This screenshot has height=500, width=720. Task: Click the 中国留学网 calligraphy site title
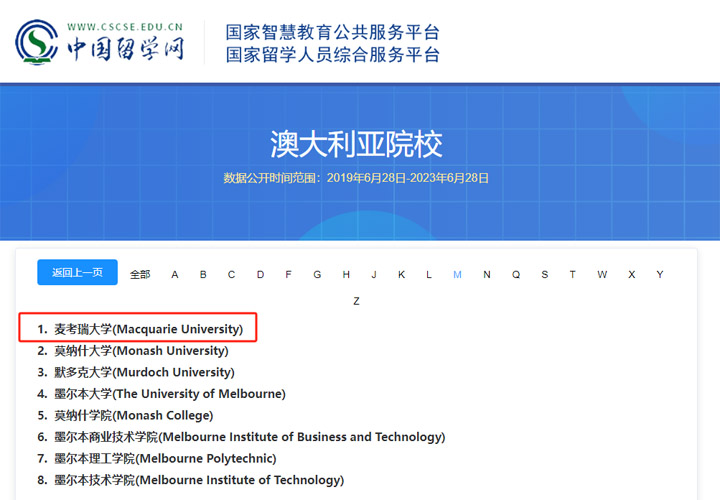[126, 48]
